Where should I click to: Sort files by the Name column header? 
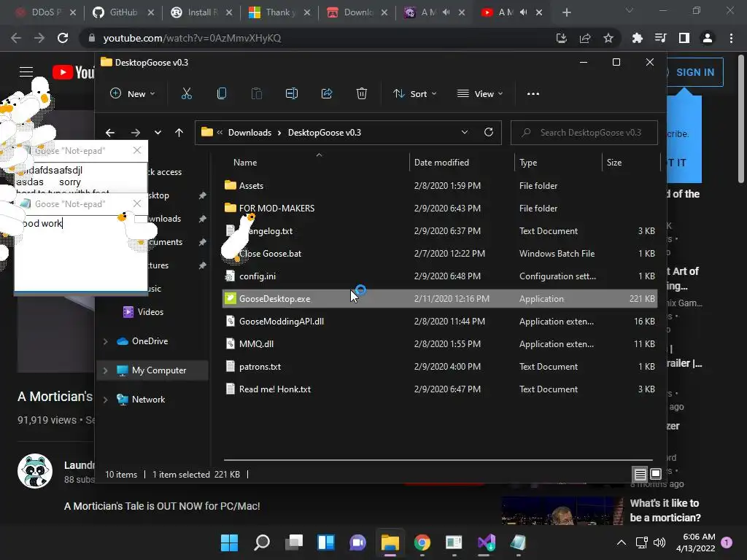pos(245,163)
